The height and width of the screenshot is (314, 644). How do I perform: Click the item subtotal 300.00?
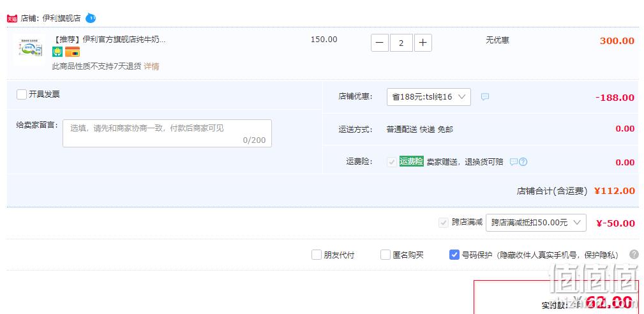[x=617, y=41]
